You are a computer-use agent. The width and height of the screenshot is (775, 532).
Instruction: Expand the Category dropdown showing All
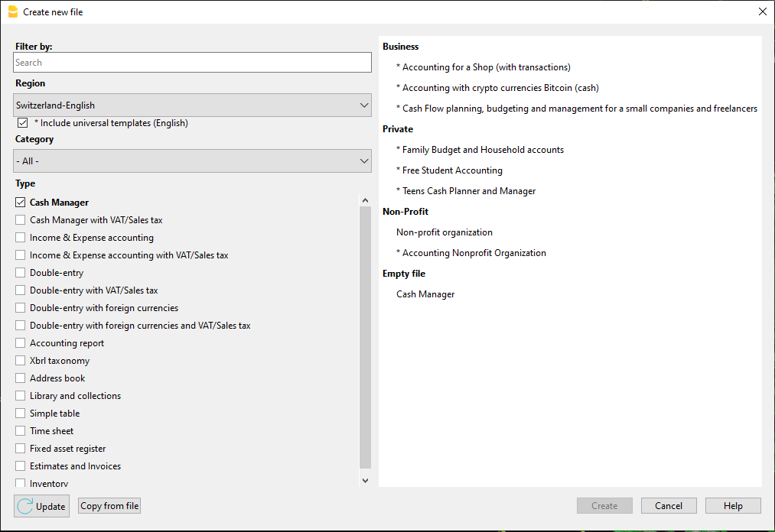click(191, 161)
